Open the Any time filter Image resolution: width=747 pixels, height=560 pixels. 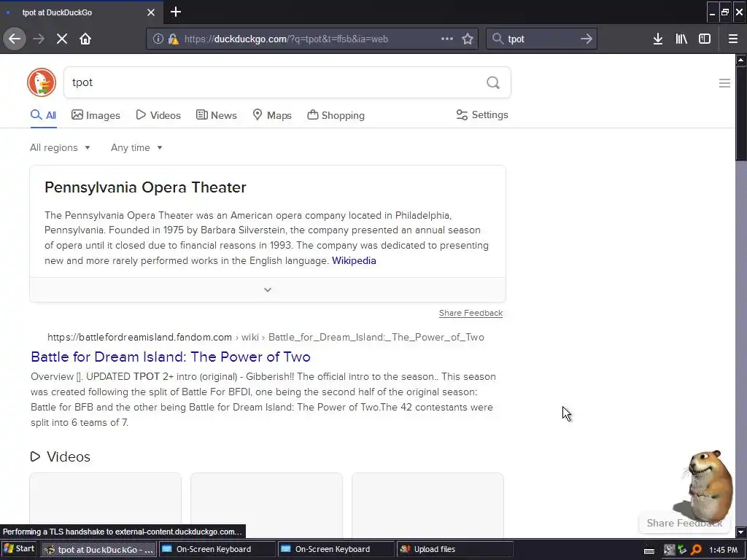tap(136, 147)
